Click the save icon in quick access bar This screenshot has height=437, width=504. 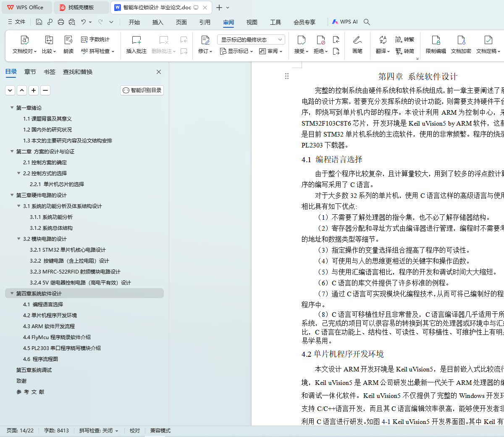[x=39, y=22]
